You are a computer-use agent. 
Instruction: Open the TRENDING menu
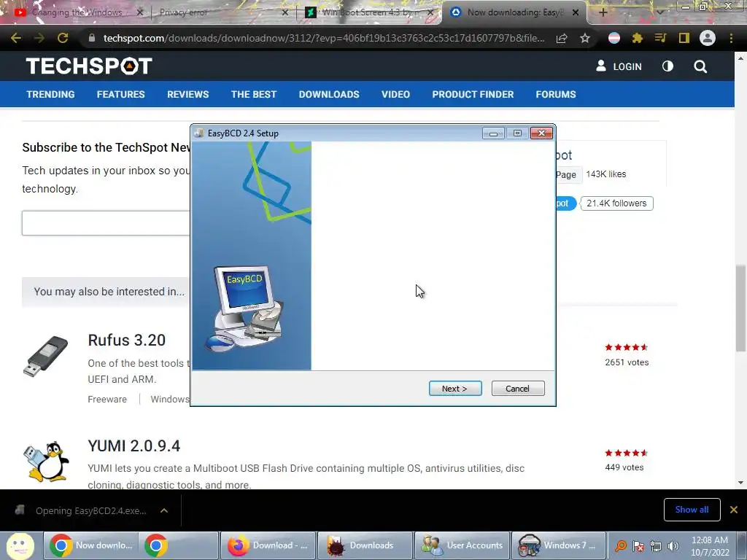(x=50, y=94)
